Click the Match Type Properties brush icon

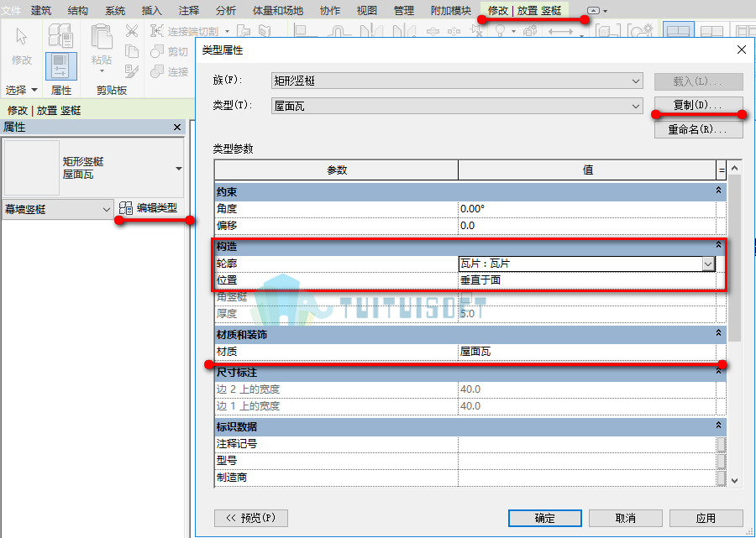tap(132, 71)
